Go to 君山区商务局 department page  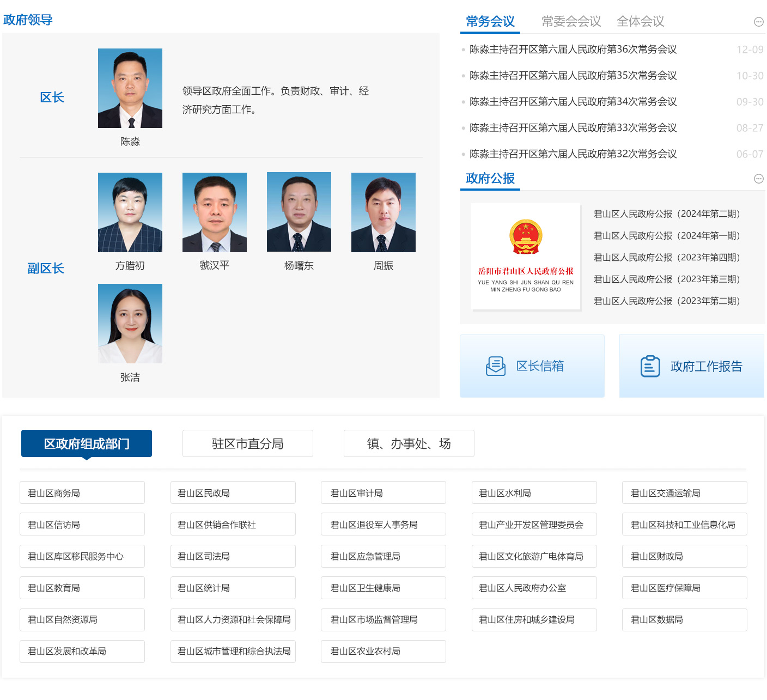[x=82, y=493]
